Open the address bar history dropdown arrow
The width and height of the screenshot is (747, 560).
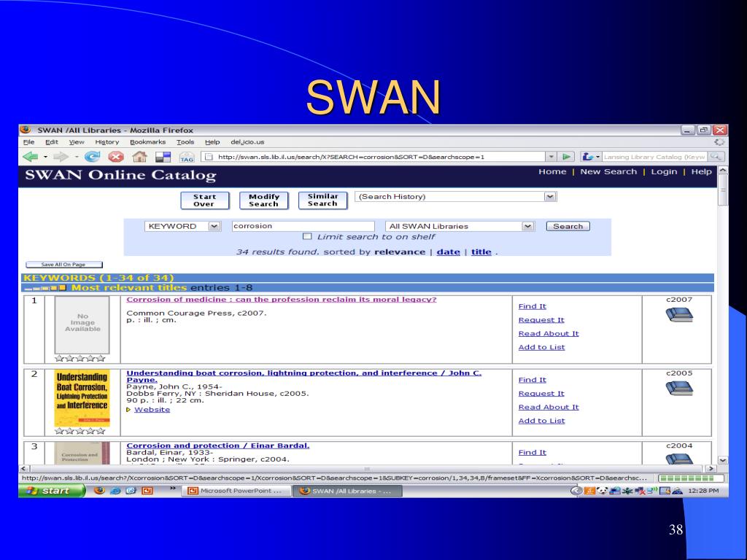click(551, 157)
